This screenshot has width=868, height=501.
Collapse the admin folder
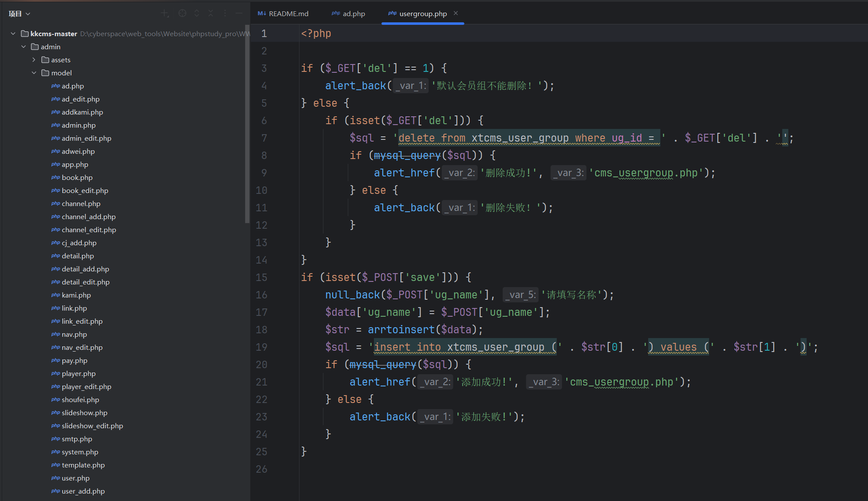24,47
